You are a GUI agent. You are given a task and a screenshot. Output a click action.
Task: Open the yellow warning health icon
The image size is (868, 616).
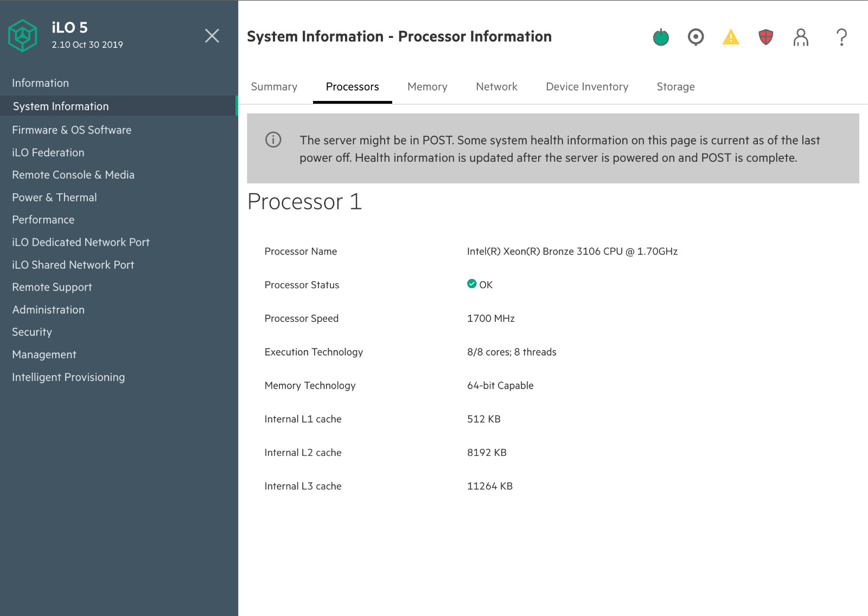coord(731,37)
